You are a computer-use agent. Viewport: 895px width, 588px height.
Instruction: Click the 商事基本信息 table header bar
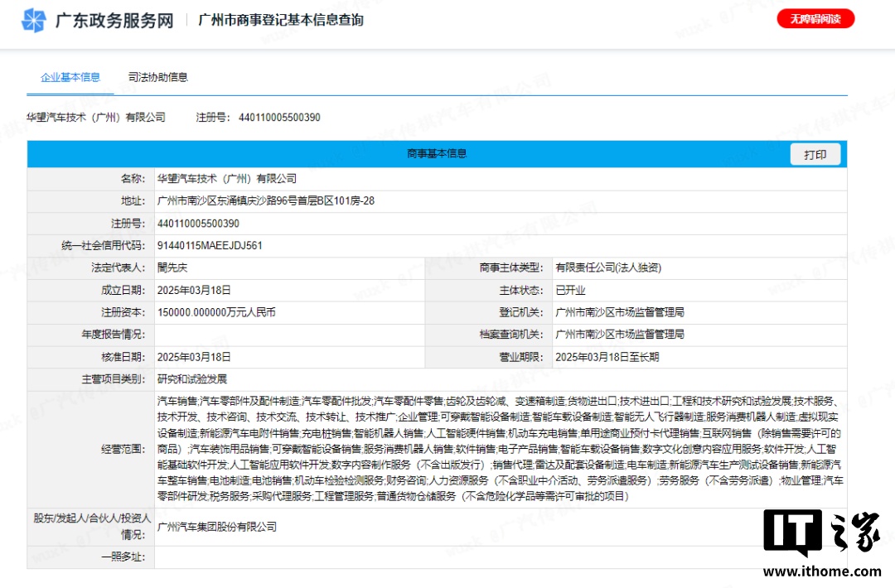point(437,154)
